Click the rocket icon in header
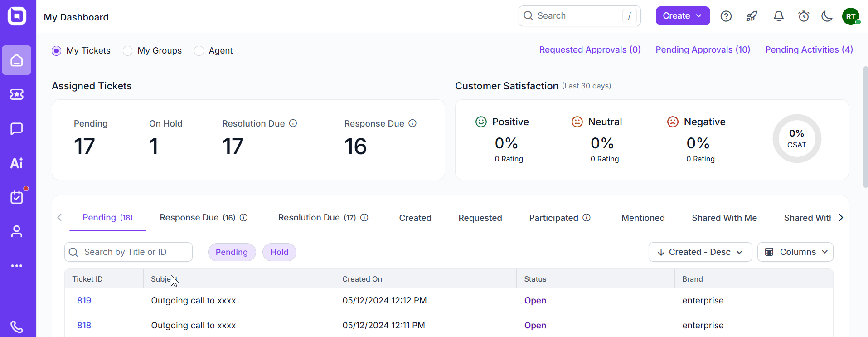The image size is (868, 337). coord(752,16)
